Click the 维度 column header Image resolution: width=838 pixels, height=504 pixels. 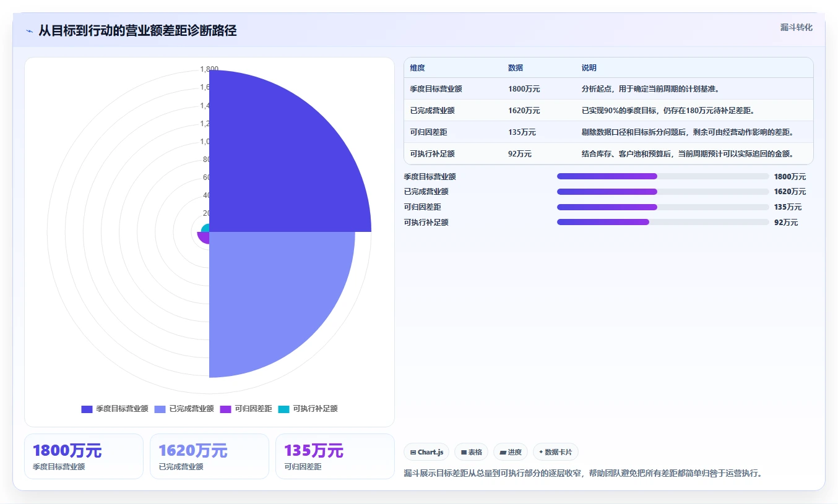click(x=418, y=68)
